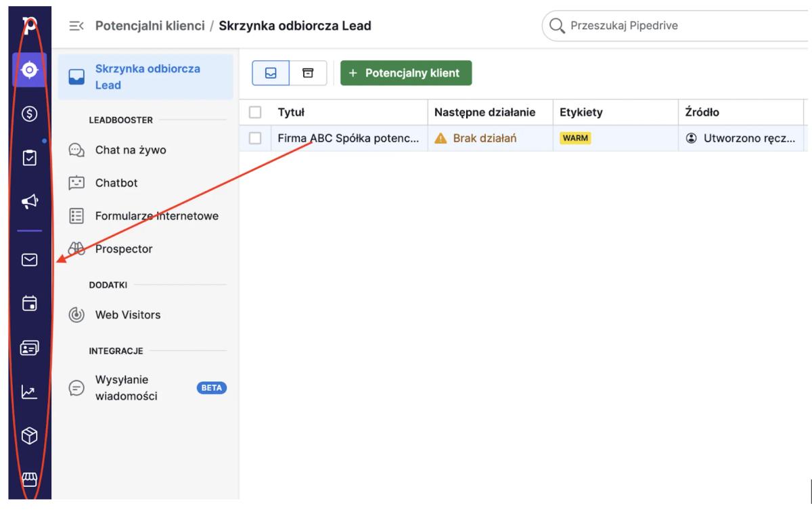Open Mail envelope icon in sidebar

(29, 260)
